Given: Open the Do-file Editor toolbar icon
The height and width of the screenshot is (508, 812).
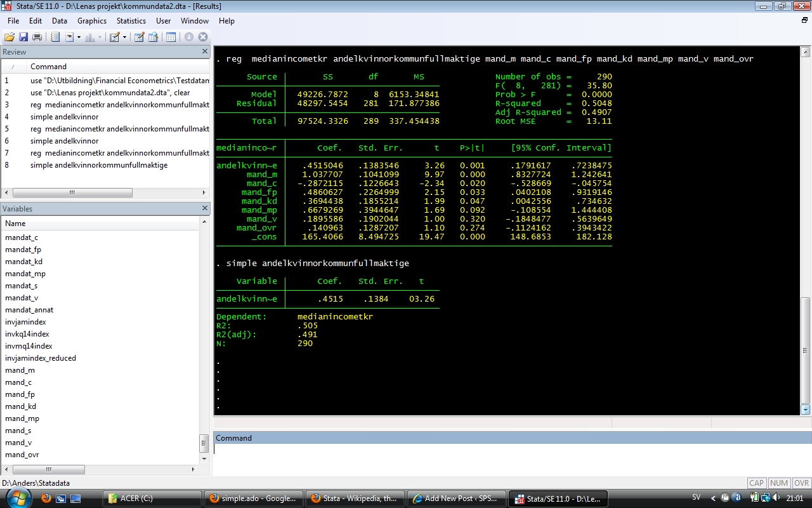Looking at the screenshot, I should click(x=115, y=37).
